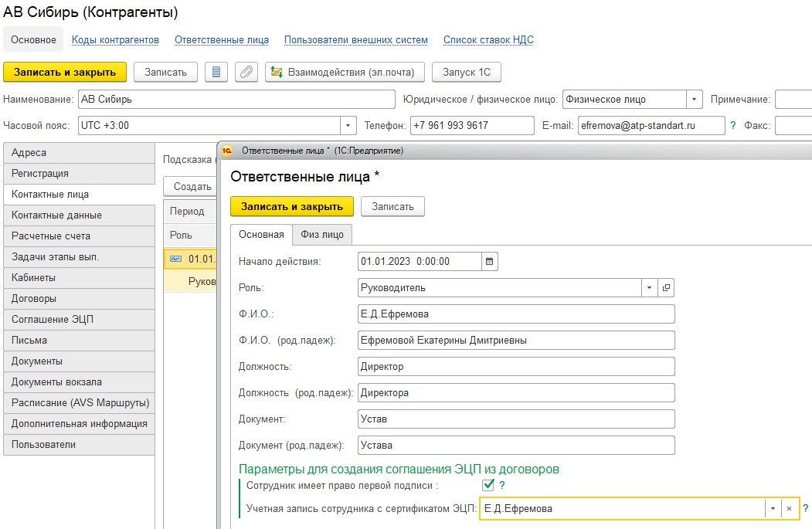Click Записать и закрыть in the Ответственные лица dialog

coord(291,206)
